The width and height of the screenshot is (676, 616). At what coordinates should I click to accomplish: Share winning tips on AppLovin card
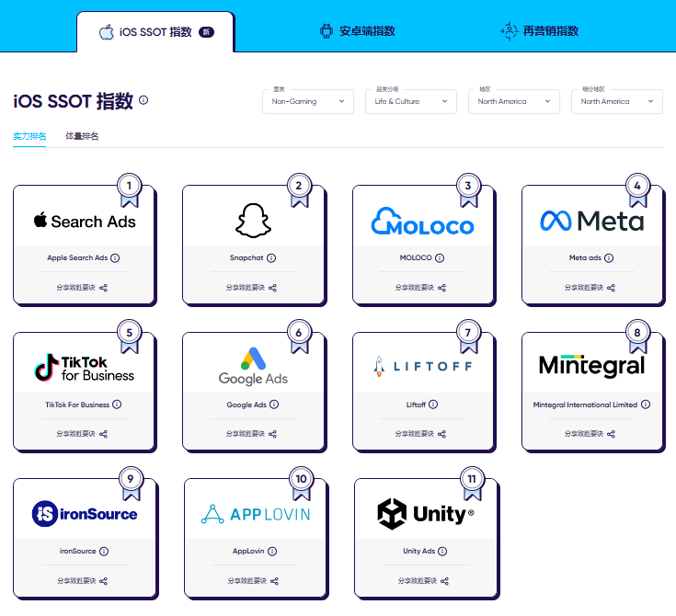pyautogui.click(x=253, y=581)
